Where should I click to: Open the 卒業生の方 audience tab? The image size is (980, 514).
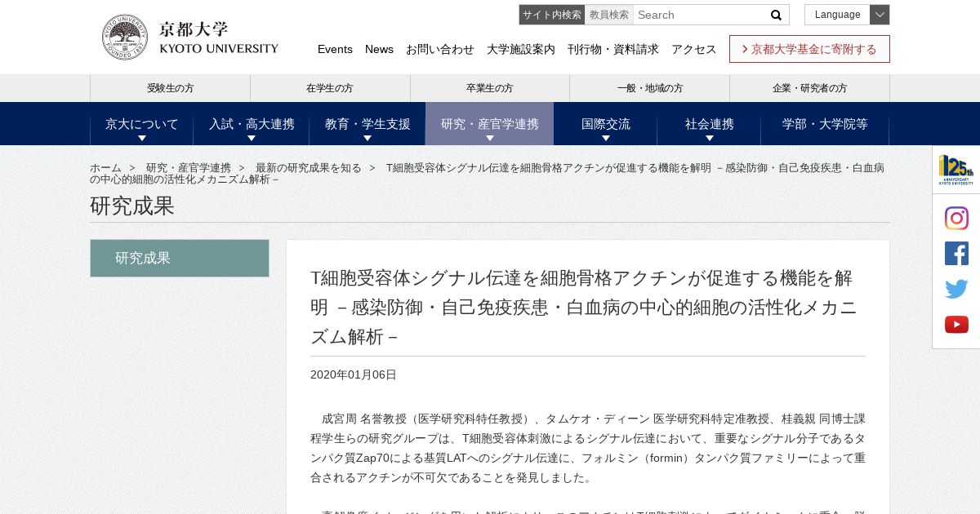[490, 88]
